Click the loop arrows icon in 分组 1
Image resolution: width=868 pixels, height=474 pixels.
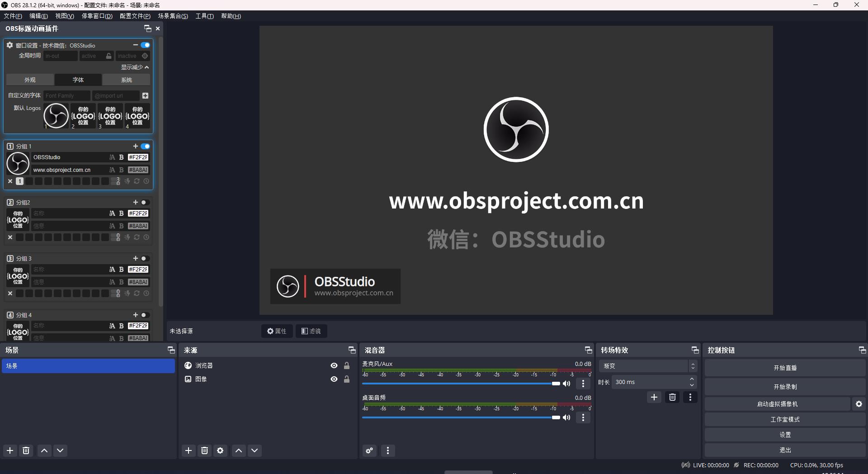(137, 181)
